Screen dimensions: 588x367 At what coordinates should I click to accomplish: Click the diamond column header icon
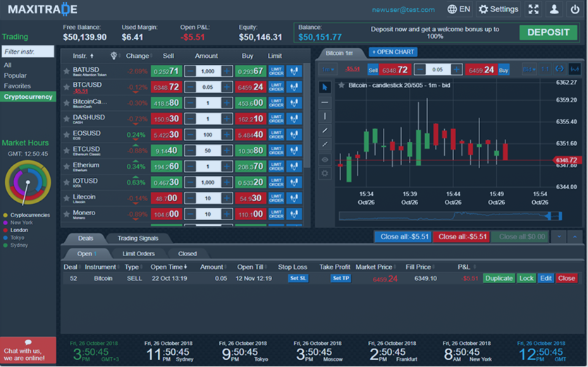point(114,56)
